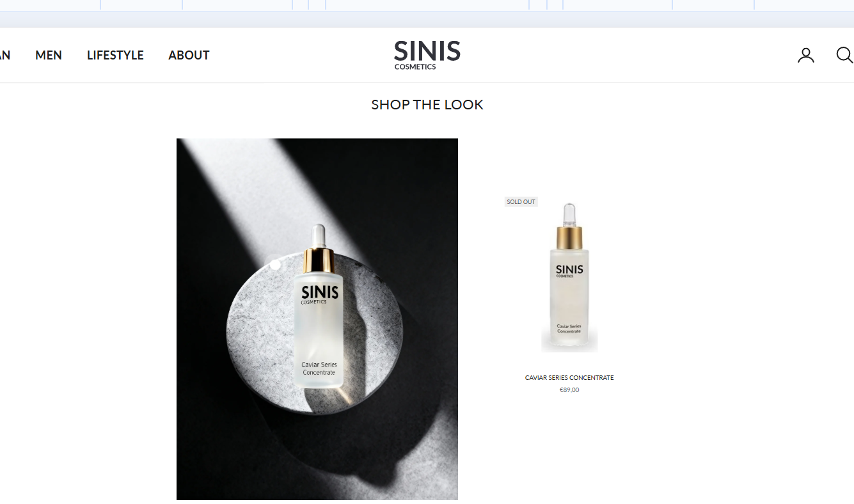Screen dimensions: 854x504
Task: Select the partially visible menu item left of MEN
Action: tap(4, 56)
